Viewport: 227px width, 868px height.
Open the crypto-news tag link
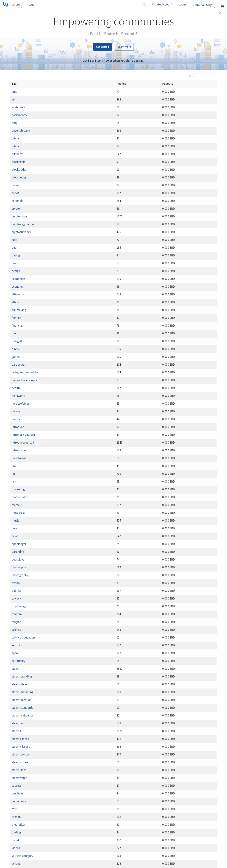point(20,216)
